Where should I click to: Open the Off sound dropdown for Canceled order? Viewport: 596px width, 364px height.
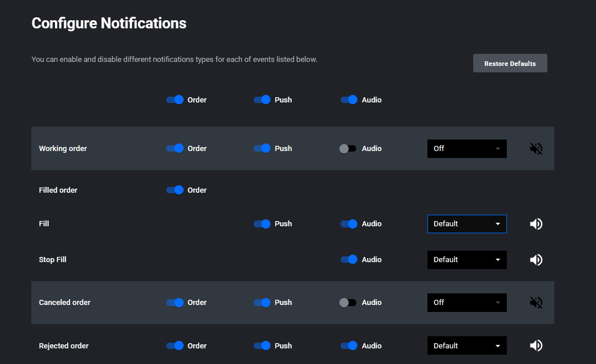pos(467,303)
